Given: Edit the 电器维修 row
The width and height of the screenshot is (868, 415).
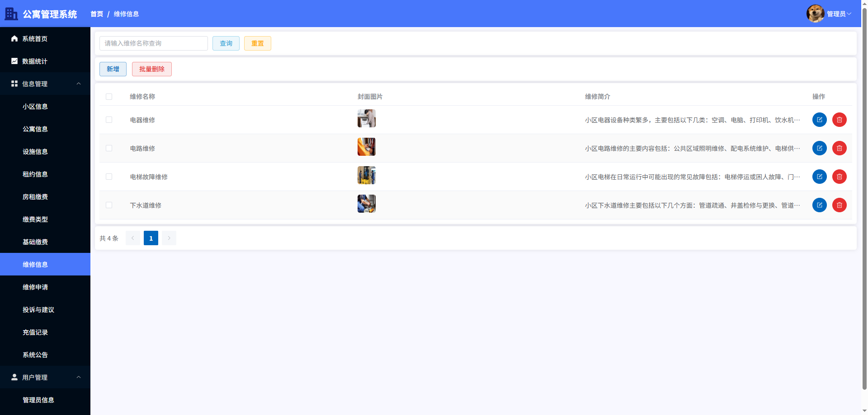Looking at the screenshot, I should pyautogui.click(x=820, y=120).
